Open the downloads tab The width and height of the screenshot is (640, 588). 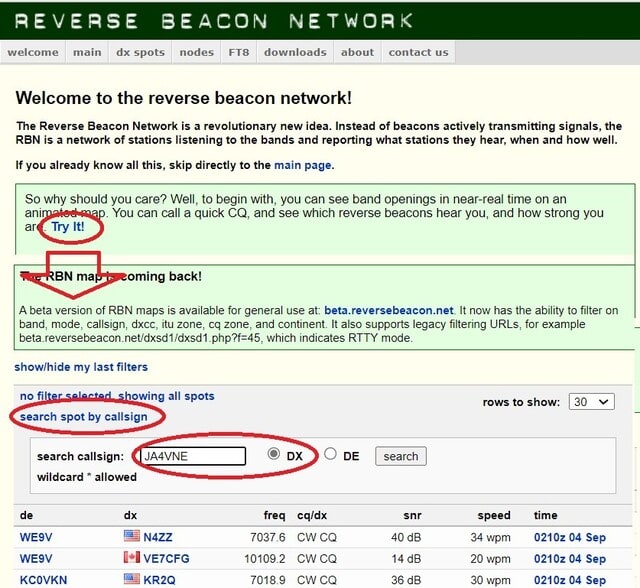[295, 52]
